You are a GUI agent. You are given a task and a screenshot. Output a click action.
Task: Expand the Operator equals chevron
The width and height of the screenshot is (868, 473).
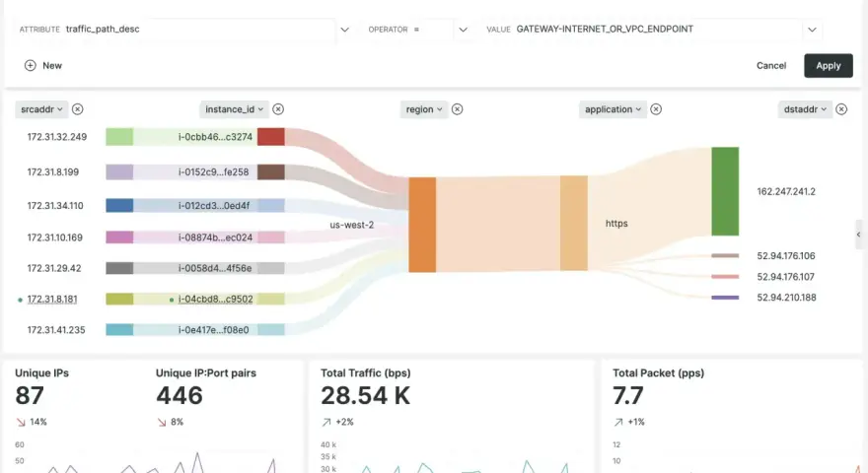(464, 30)
